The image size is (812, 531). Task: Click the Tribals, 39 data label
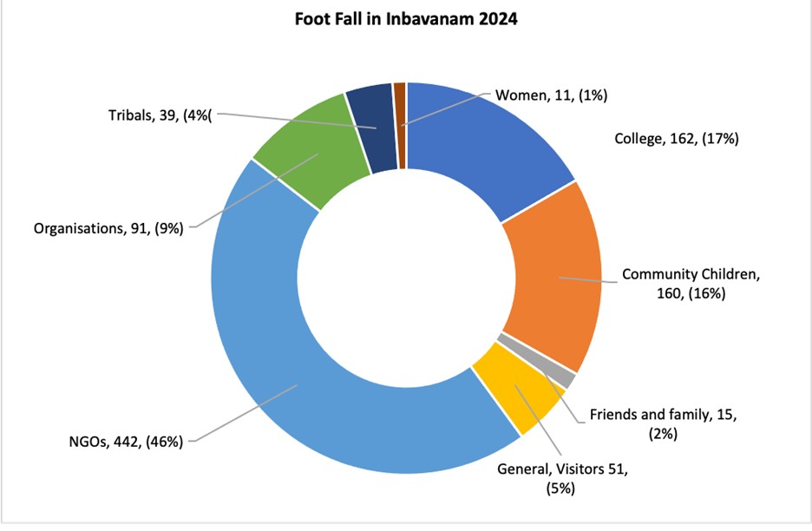(160, 115)
